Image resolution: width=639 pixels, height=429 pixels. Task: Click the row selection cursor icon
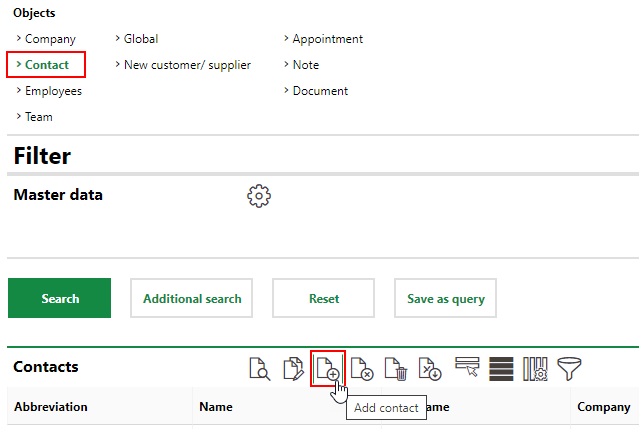[x=467, y=368]
